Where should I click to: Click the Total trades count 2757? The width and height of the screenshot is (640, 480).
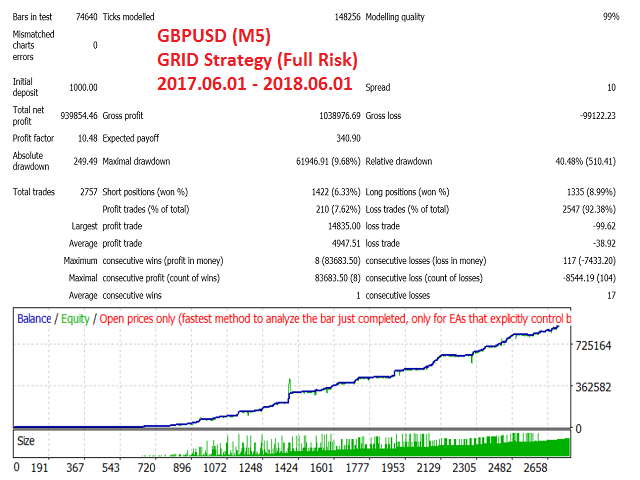(85, 191)
